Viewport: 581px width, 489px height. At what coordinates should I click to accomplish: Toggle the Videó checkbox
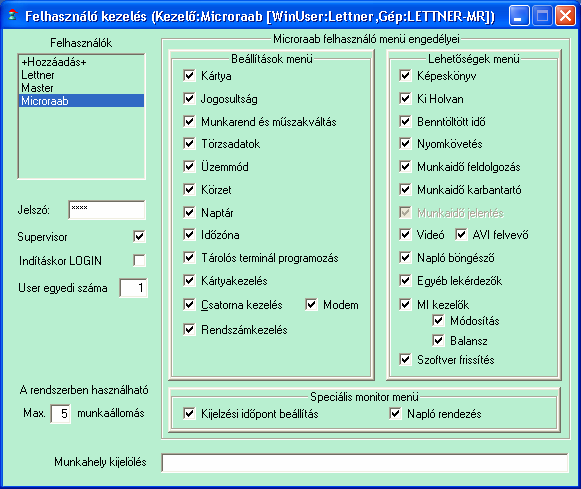click(405, 234)
